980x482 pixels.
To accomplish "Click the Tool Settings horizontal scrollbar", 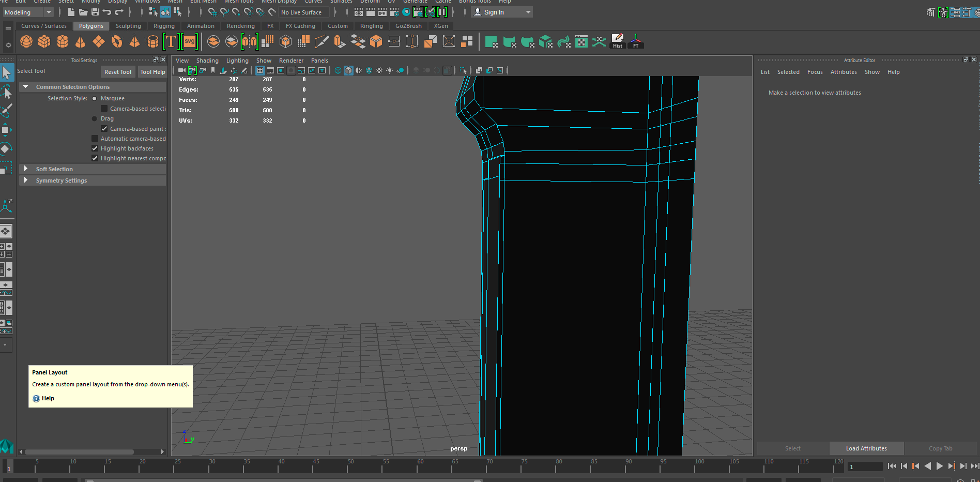I will point(79,451).
